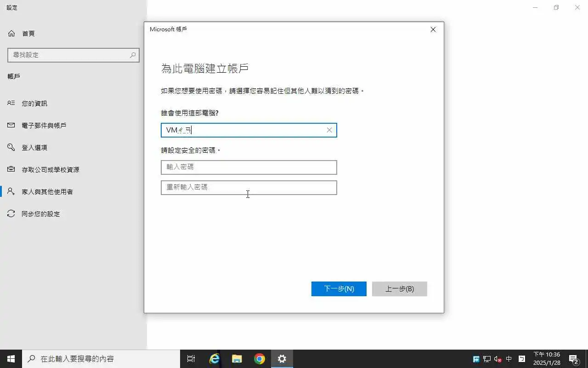Click the user icon beside 家人與其他使用者

(11, 191)
